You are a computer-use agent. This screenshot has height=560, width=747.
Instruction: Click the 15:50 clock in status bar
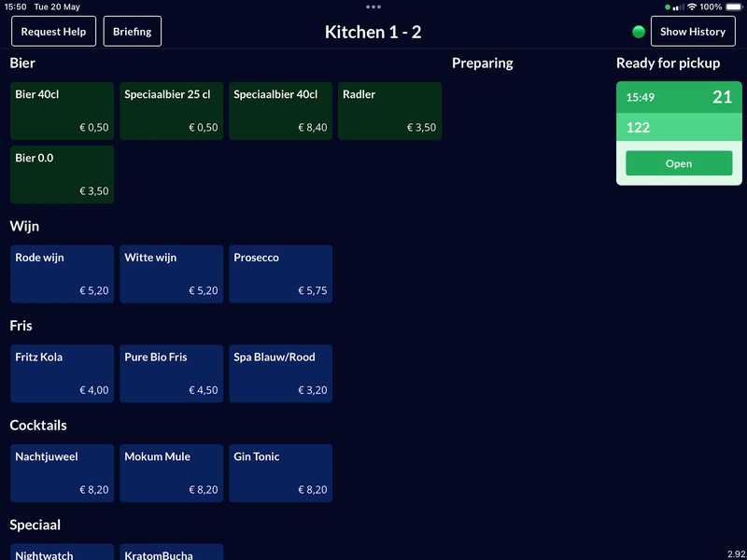coord(15,7)
